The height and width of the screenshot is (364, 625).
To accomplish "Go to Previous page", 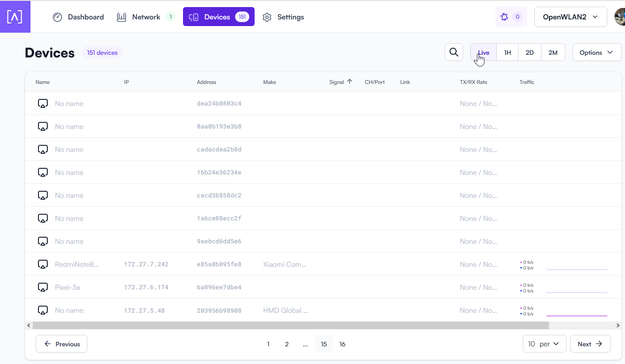I will pyautogui.click(x=61, y=344).
